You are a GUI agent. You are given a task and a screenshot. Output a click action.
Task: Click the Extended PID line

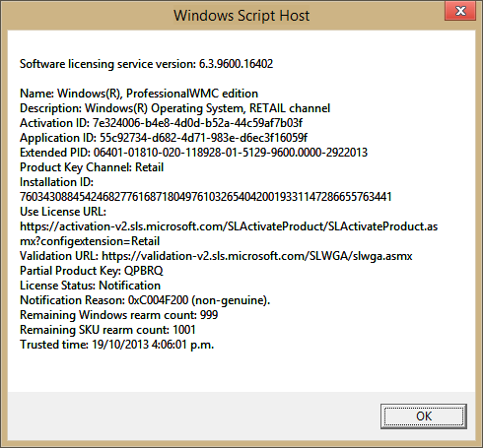point(193,153)
